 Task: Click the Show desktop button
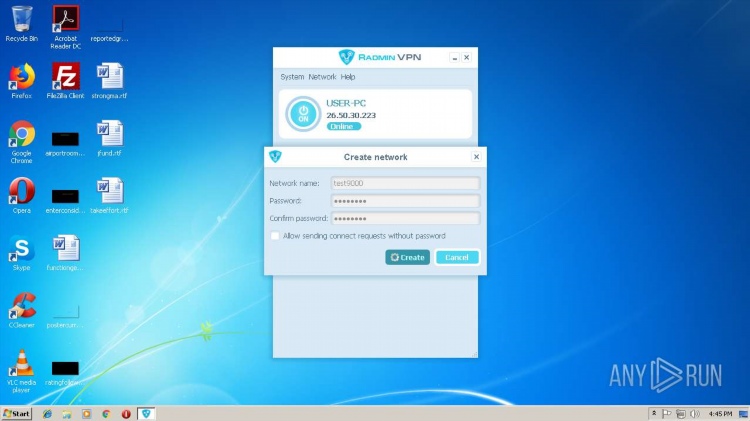[x=744, y=414]
